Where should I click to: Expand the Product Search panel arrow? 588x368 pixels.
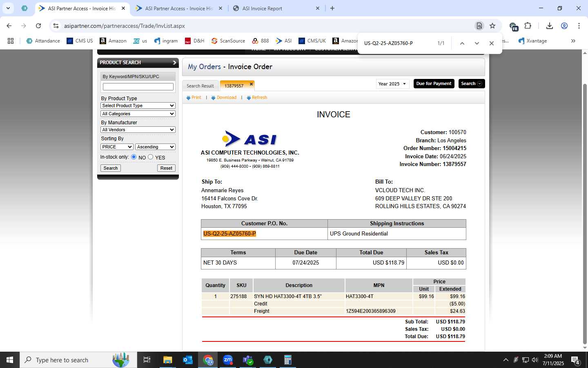tap(174, 63)
